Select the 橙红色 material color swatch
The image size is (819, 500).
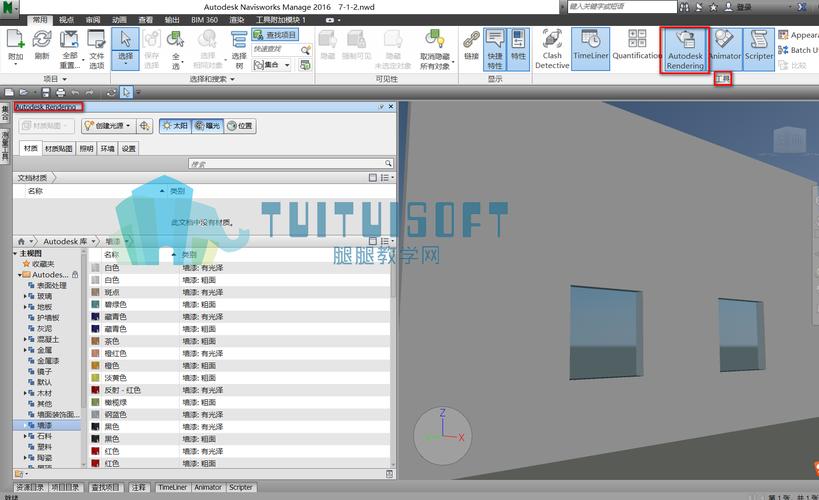pos(95,353)
